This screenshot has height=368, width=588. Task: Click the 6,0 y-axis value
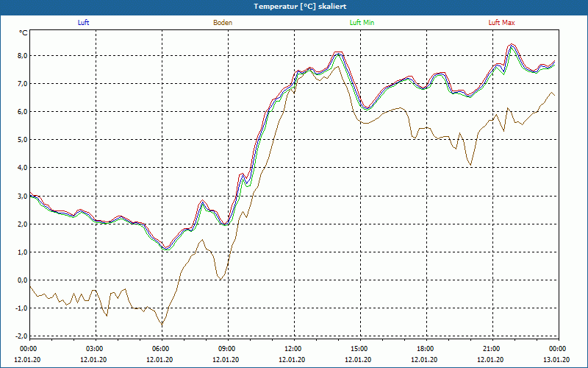click(23, 112)
